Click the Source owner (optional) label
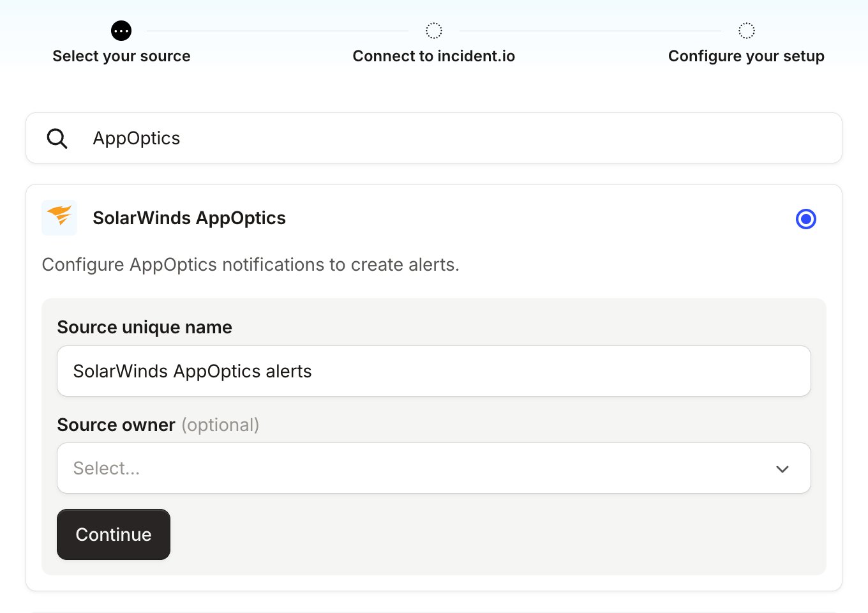Screen dimensions: 868x613 coord(158,425)
